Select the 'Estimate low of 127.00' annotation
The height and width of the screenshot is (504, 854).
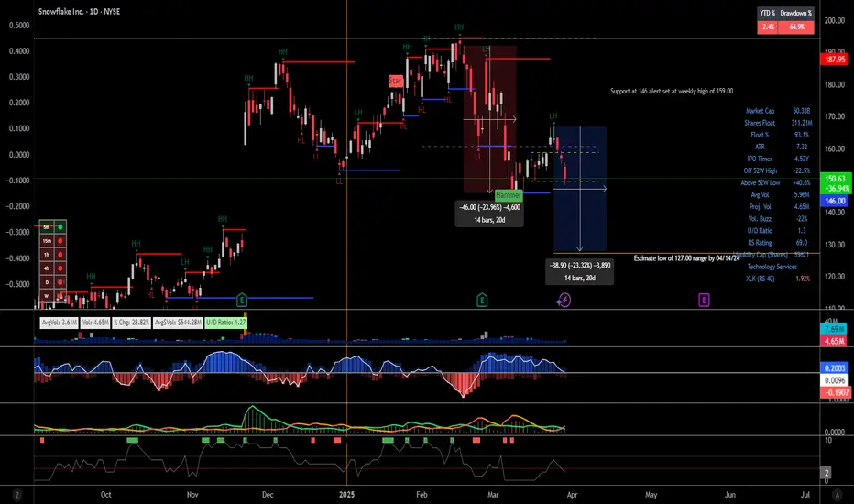[x=687, y=258]
